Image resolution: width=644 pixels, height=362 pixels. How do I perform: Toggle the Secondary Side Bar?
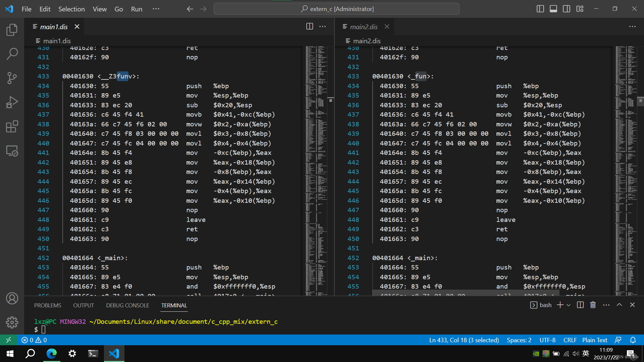(x=566, y=9)
